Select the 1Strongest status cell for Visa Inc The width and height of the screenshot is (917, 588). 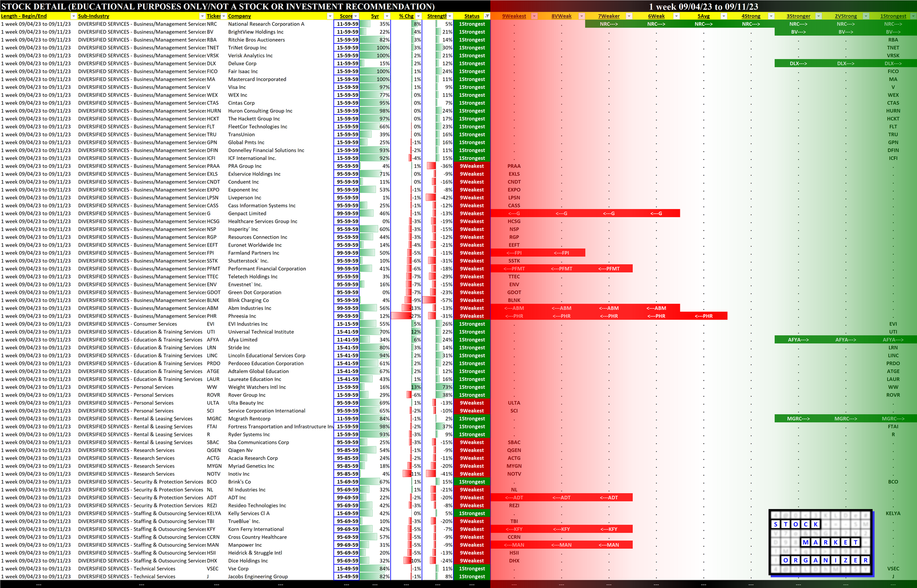472,87
